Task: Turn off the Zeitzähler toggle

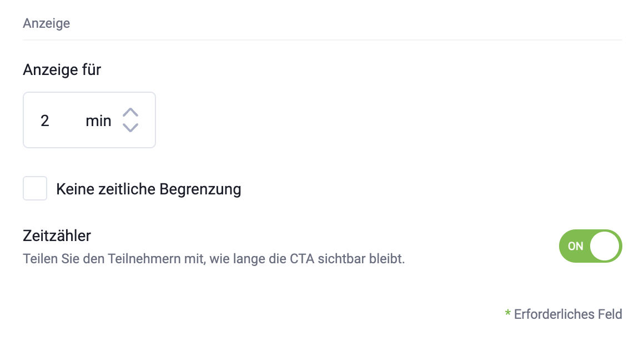Action: point(590,245)
